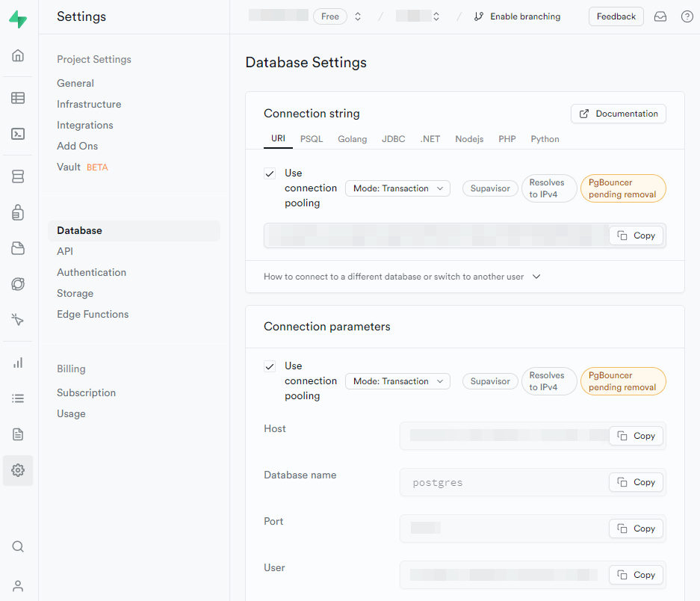Open the user account icon

18,586
